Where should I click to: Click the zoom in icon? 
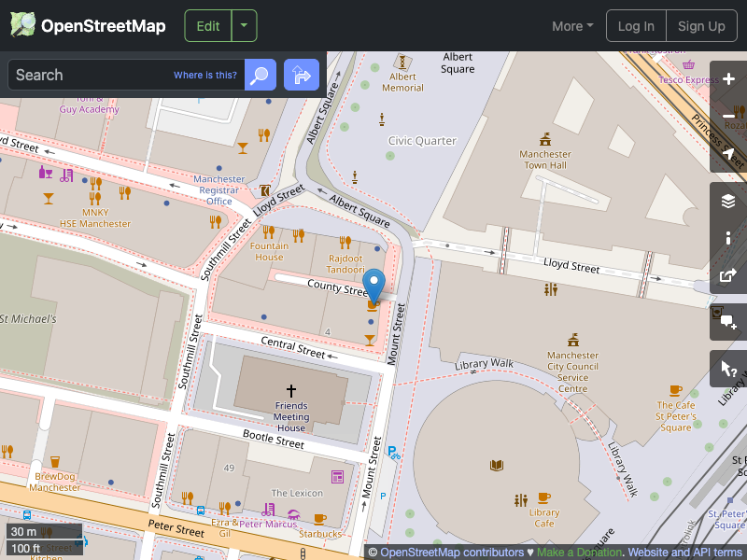click(x=728, y=79)
